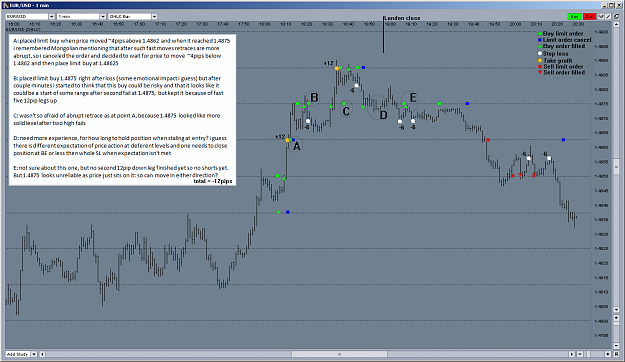Screen dimensions: 625x362
Task: Click the 18:00 time axis label
Action: point(265,24)
